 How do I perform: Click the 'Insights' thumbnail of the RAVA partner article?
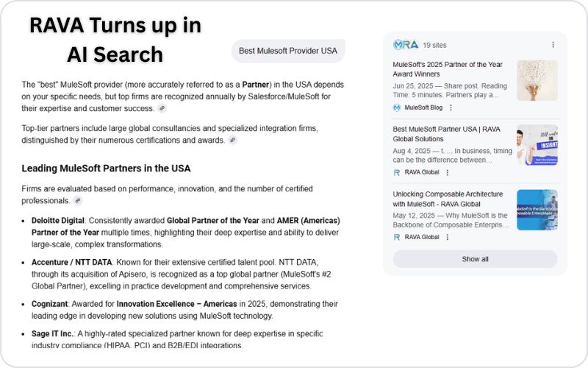[x=537, y=145]
